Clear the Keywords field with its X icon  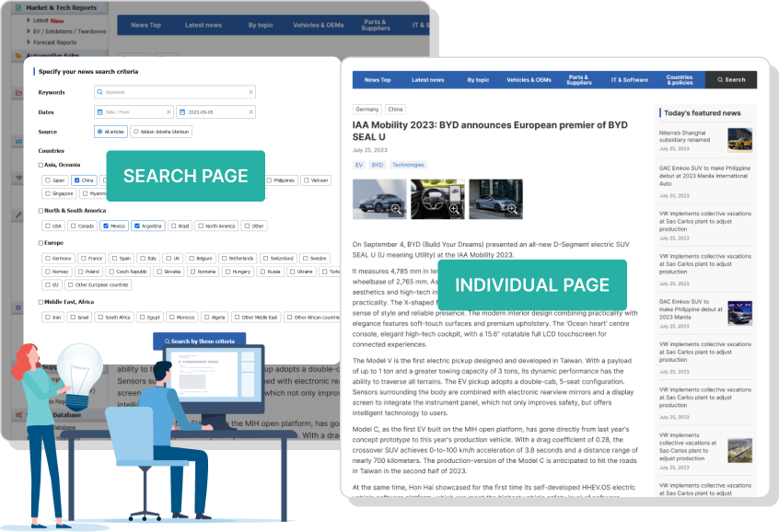(250, 92)
